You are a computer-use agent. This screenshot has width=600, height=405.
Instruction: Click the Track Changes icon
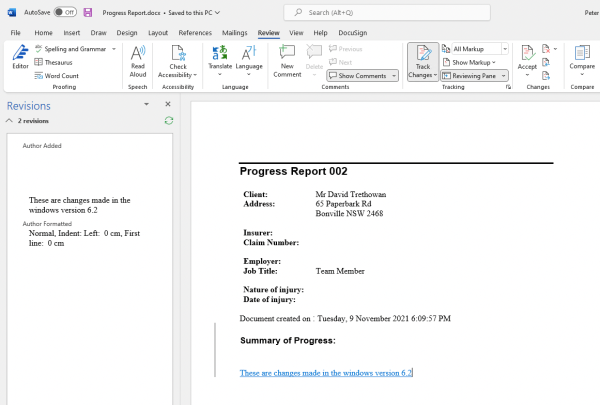(422, 56)
